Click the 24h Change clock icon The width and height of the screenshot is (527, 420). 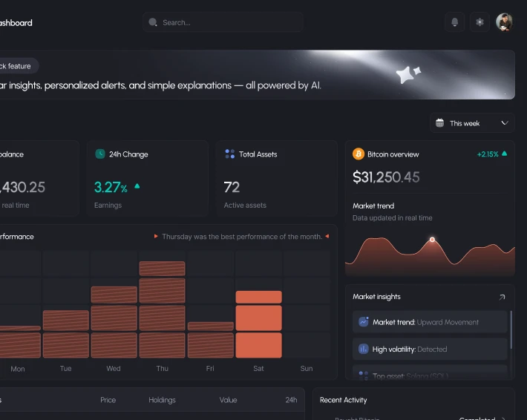pos(100,154)
